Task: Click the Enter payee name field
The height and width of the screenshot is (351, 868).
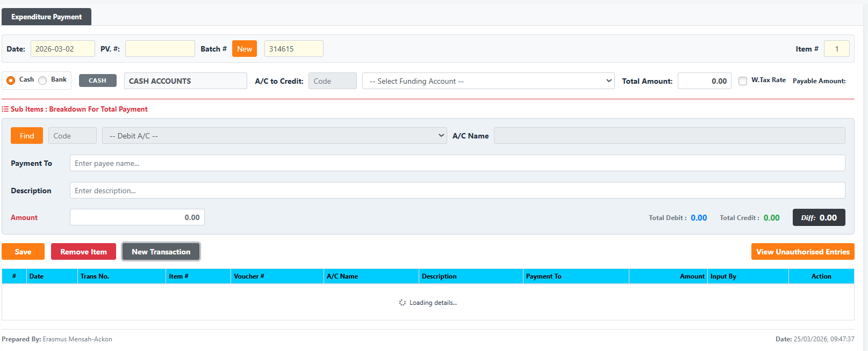Action: (457, 163)
